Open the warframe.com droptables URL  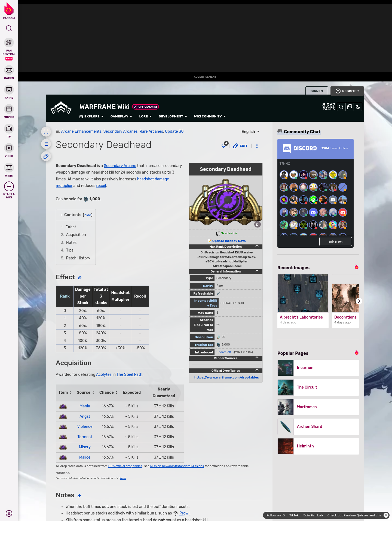(x=226, y=377)
